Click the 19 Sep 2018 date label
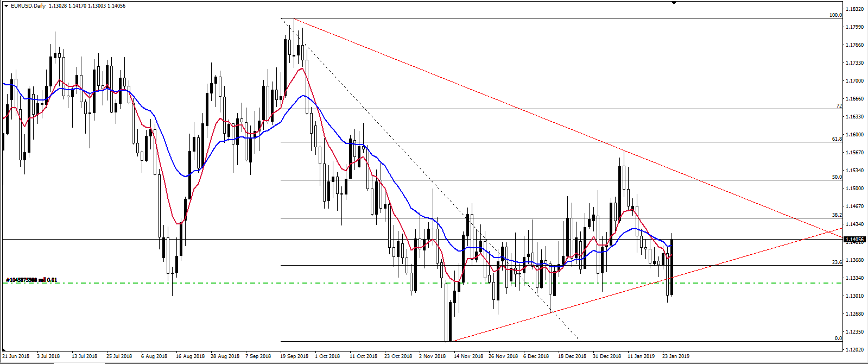The height and width of the screenshot is (364, 868). 294,356
